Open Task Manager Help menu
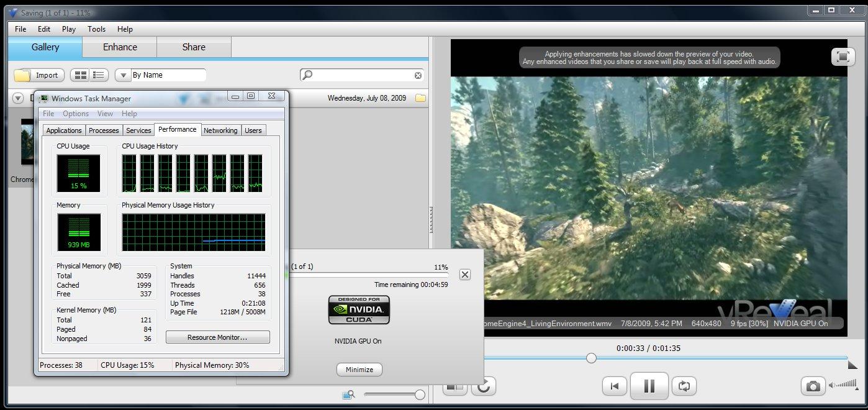Viewport: 868px width, 410px height. point(129,114)
